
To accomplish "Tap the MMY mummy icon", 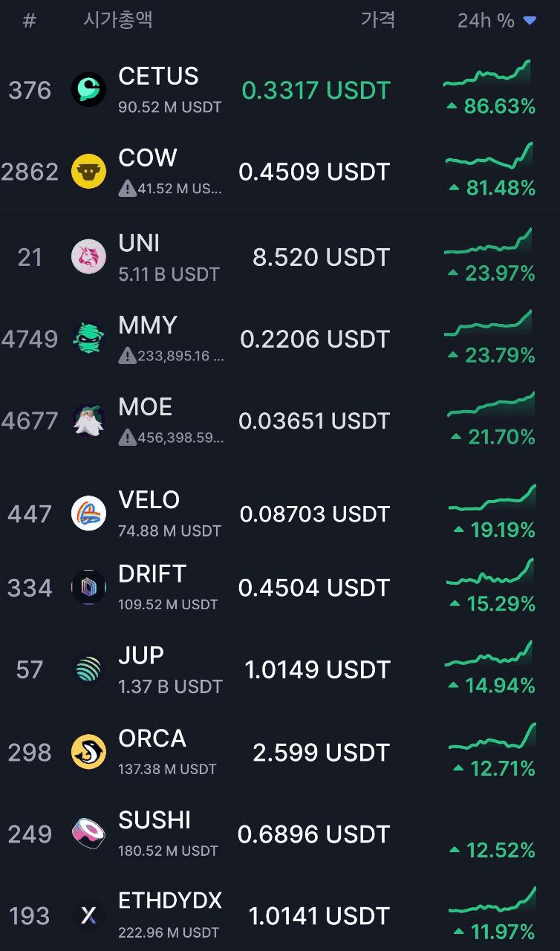I will 88,339.
